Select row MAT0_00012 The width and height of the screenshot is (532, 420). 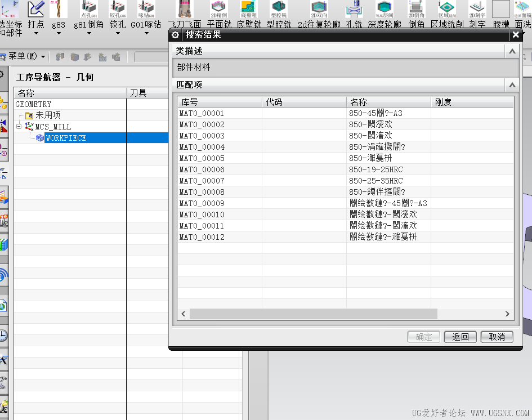346,237
